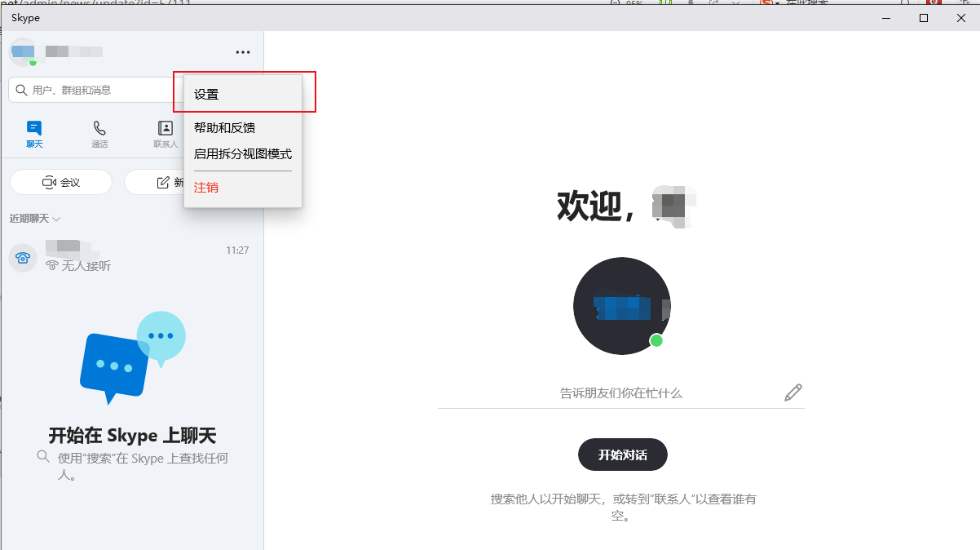980x550 pixels.
Task: Click the search magnifier icon in search box
Action: pyautogui.click(x=22, y=90)
